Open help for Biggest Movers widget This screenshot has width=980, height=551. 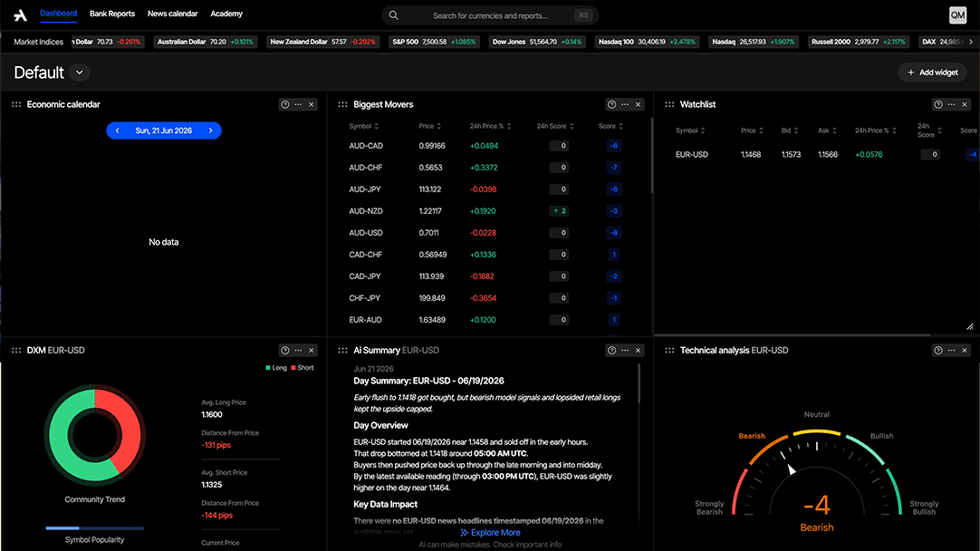pos(612,104)
